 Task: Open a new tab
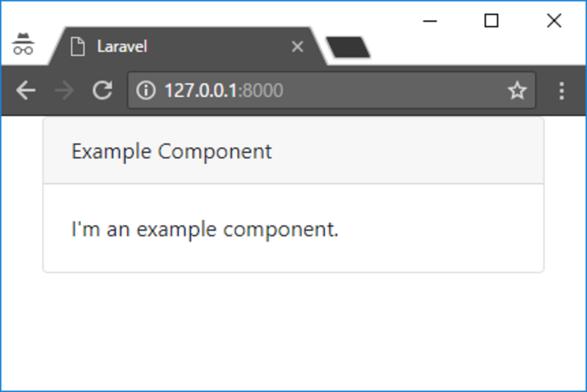[x=348, y=47]
